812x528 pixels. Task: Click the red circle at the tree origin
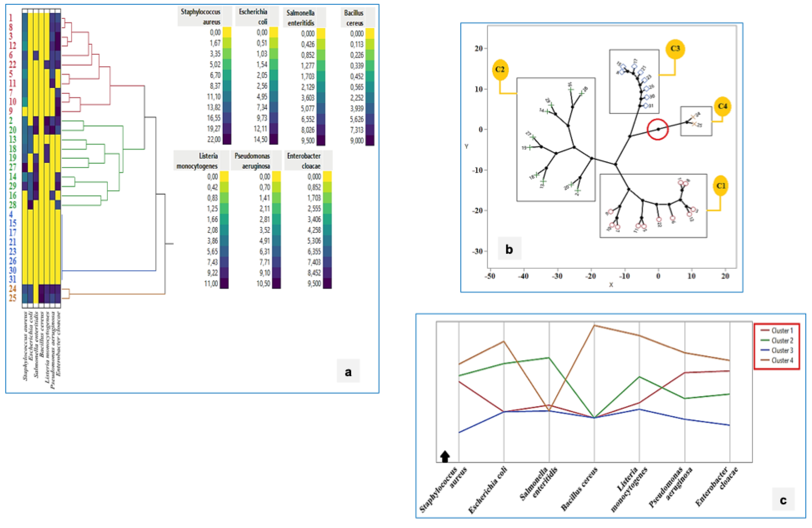click(x=658, y=129)
